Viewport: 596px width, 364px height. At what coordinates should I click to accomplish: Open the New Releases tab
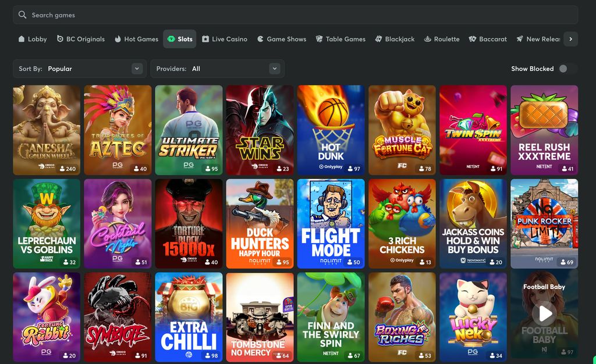(538, 39)
